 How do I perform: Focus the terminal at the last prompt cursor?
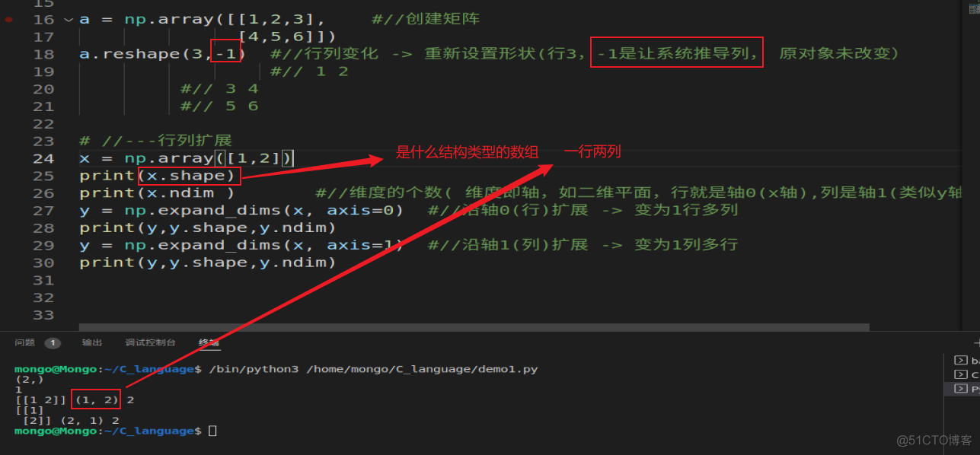[212, 431]
